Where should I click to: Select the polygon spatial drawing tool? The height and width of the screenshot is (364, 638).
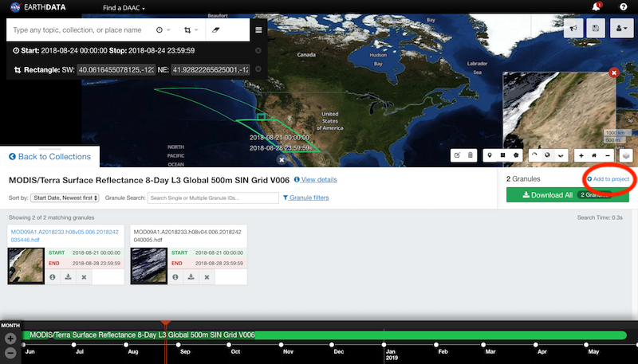[x=516, y=155]
